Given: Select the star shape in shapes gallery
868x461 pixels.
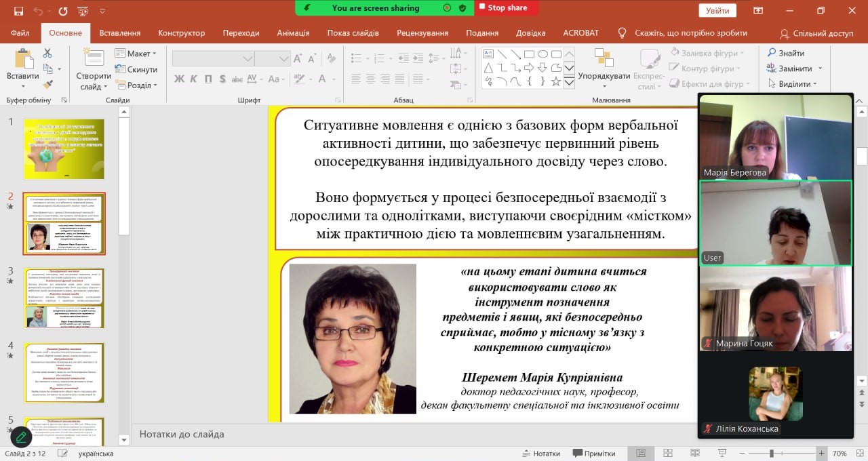Looking at the screenshot, I should coord(556,81).
